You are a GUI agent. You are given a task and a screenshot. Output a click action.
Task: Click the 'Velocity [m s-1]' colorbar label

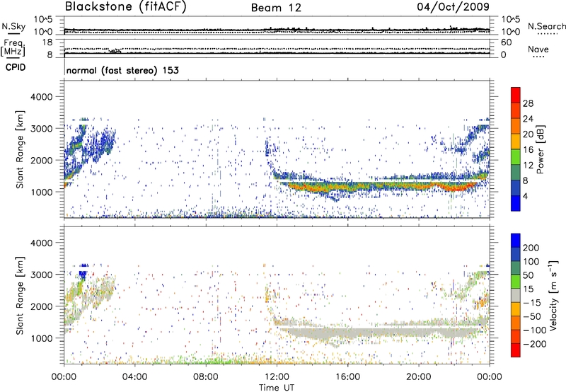pos(553,295)
